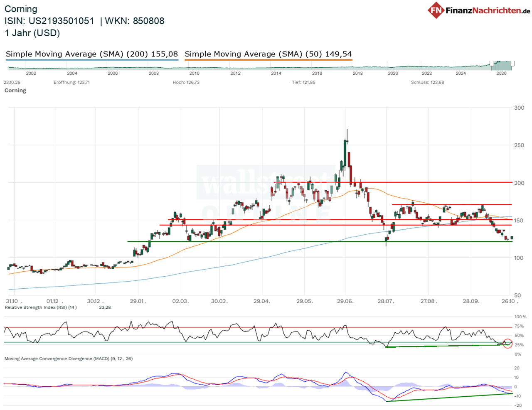Click the 300 price axis label
Image resolution: width=532 pixels, height=410 pixels.
pyautogui.click(x=519, y=108)
